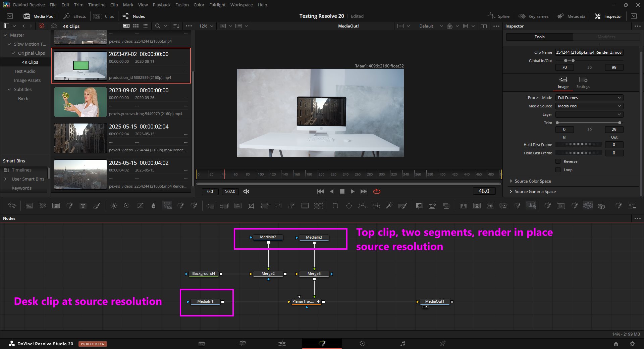Switch media pool to list view
The image size is (644, 349).
(x=145, y=26)
